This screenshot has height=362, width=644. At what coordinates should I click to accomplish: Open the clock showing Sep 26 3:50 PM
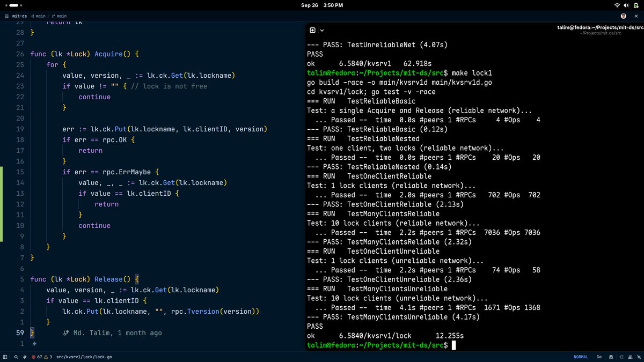321,5
